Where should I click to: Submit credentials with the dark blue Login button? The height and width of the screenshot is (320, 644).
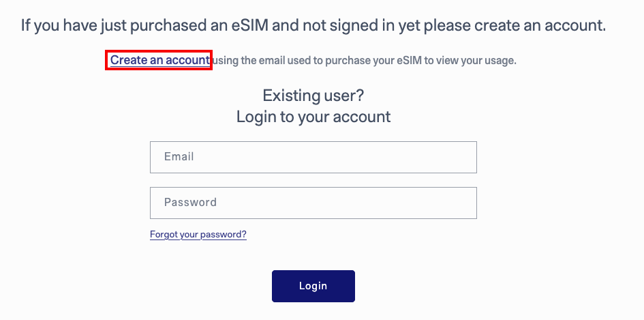pyautogui.click(x=313, y=286)
